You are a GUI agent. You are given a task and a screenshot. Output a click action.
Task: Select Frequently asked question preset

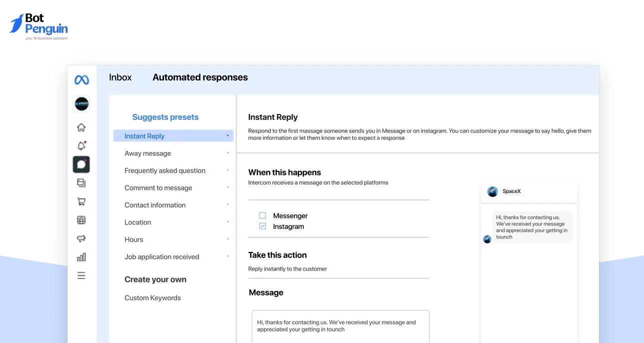[165, 170]
